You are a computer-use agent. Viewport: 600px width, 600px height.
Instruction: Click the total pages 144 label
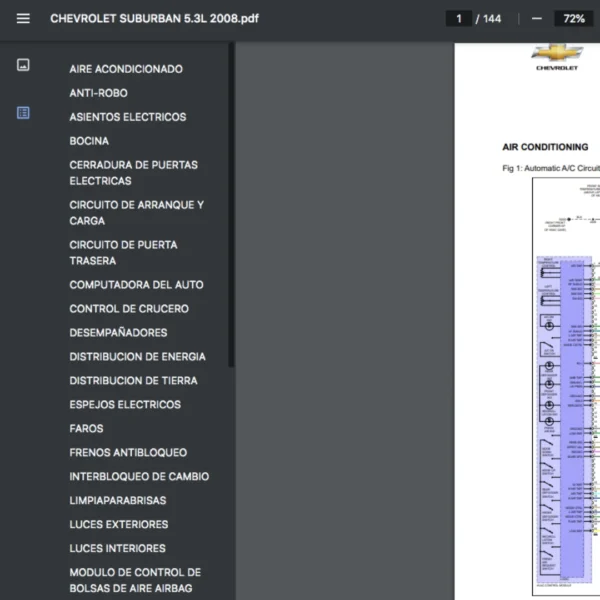pos(492,18)
